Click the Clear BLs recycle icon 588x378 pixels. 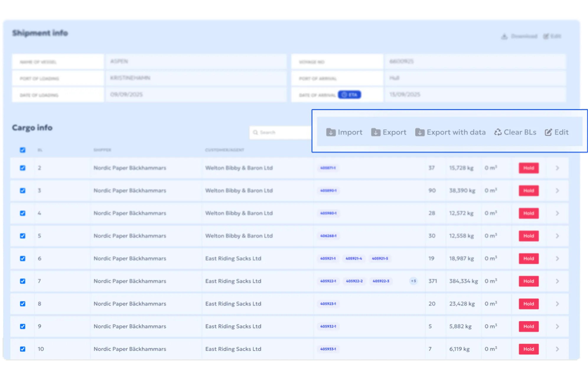point(498,132)
